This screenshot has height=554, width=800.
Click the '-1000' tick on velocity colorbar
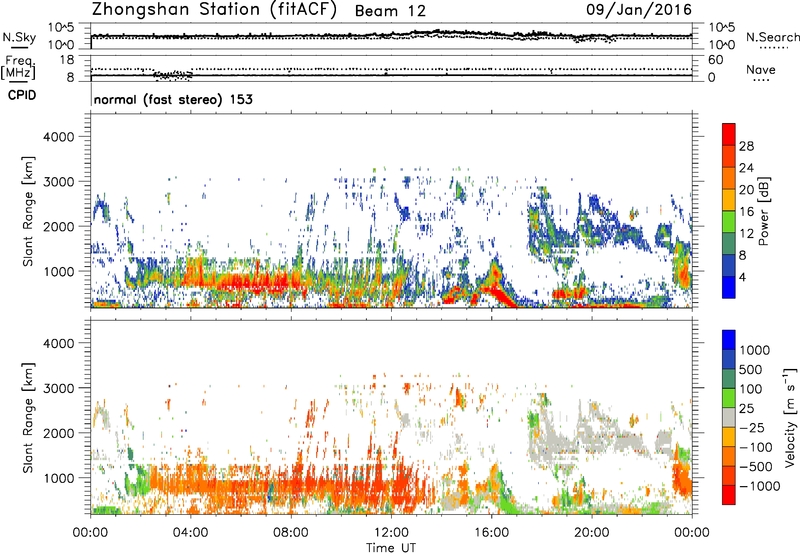[x=759, y=486]
